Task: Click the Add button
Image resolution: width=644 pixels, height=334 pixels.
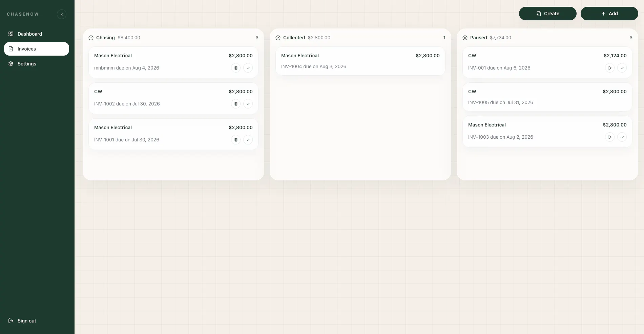Action: click(x=609, y=14)
